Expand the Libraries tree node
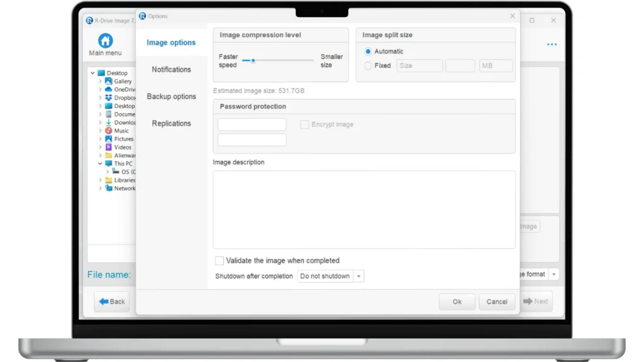Viewport: 644px width, 362px height. tap(100, 180)
